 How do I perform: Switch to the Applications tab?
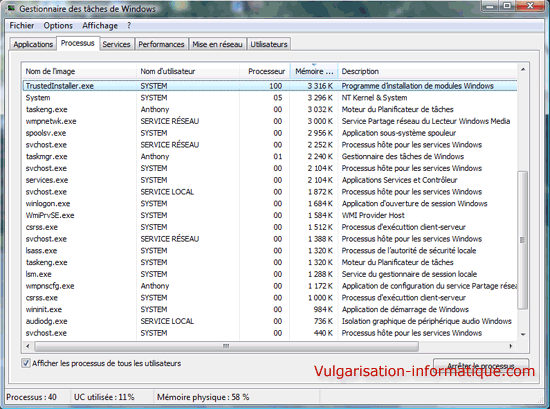coord(33,45)
